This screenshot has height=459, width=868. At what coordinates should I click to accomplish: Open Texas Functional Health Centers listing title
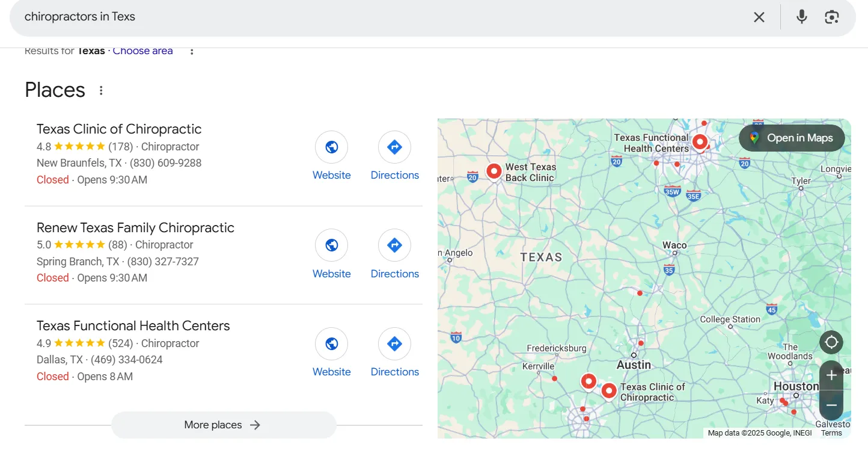133,325
